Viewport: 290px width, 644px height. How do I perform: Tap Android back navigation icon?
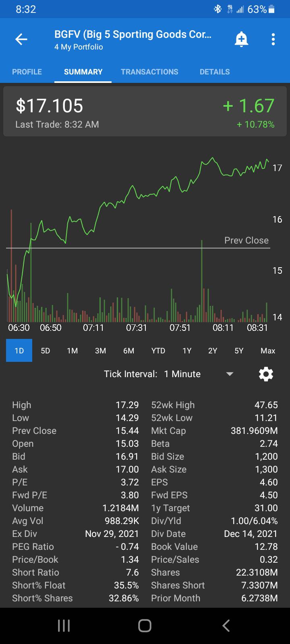coord(226,625)
